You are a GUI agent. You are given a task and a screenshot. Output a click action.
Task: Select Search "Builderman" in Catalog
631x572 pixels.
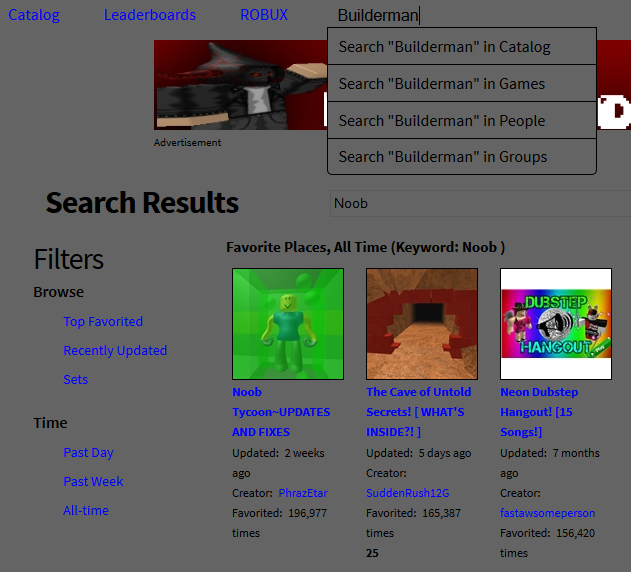[462, 46]
